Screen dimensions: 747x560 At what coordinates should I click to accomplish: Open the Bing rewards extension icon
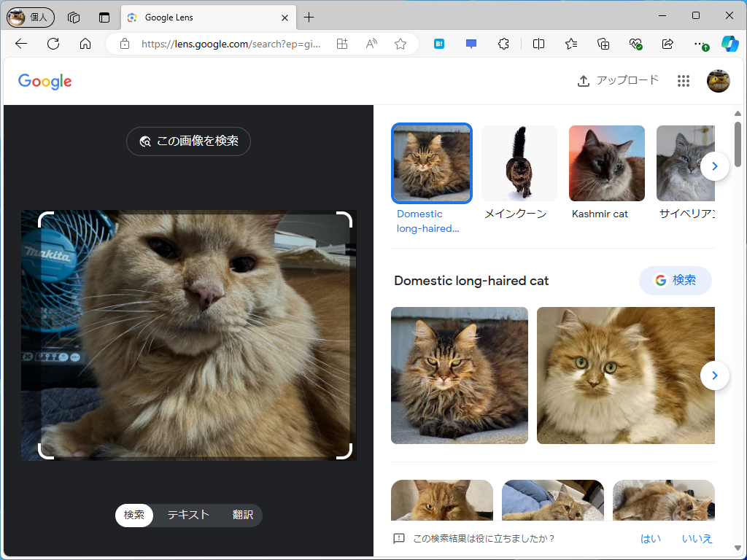pos(438,44)
